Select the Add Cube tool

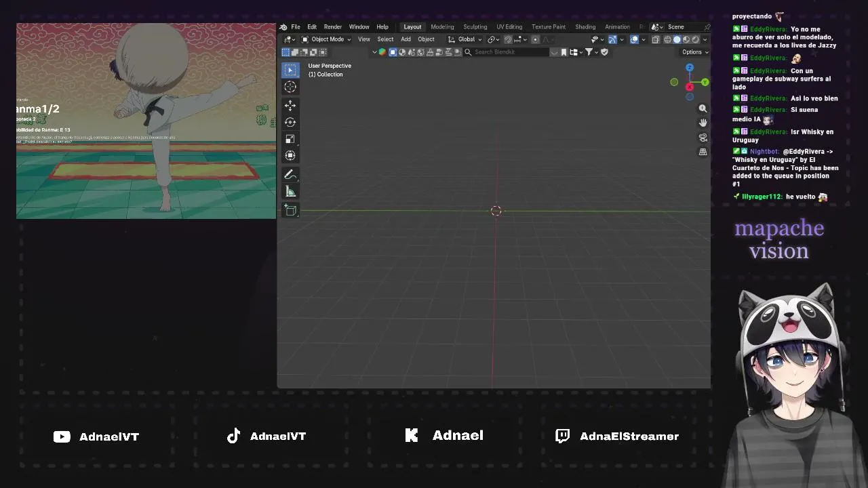click(x=290, y=210)
